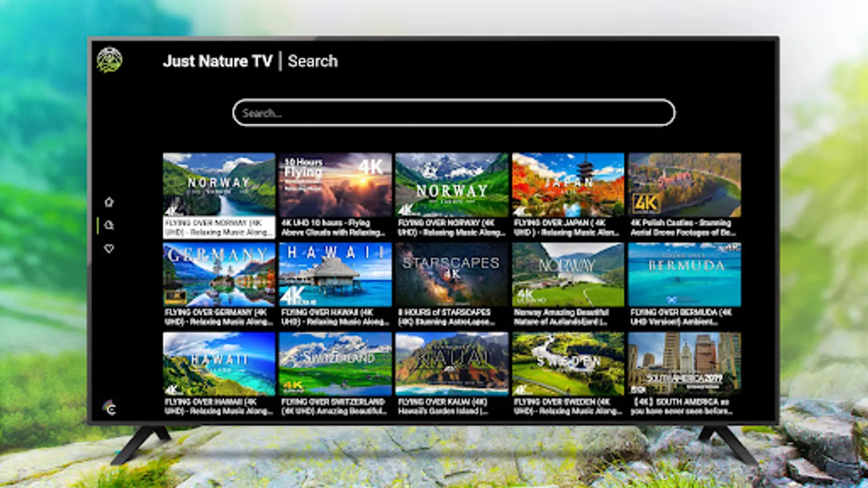Screen dimensions: 868x488
Task: Play the Germany lake thumbnail
Action: (219, 274)
